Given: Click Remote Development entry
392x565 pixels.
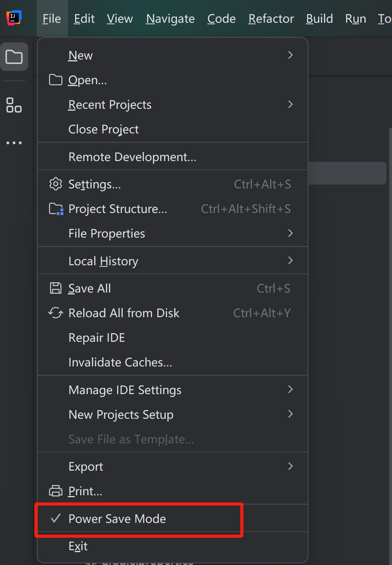Looking at the screenshot, I should tap(132, 157).
